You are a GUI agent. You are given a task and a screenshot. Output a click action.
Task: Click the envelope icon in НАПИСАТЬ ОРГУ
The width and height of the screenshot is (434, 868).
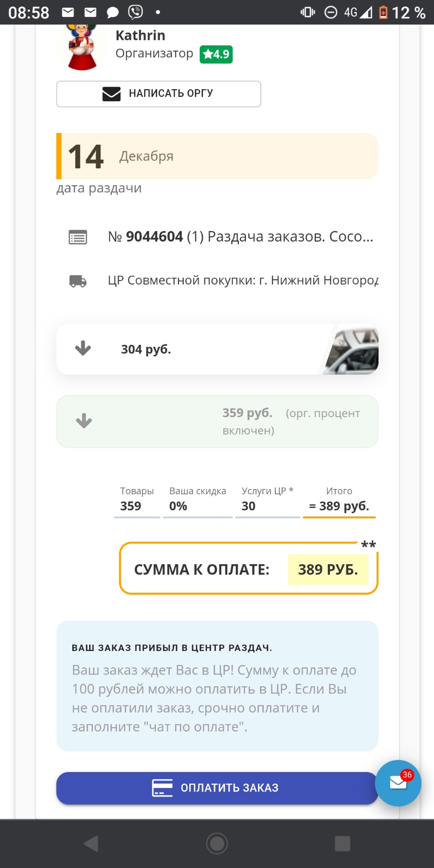(111, 94)
